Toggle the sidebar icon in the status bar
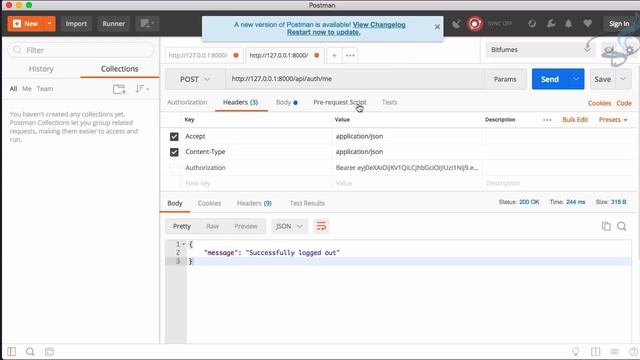Screen dimensions: 640x360 [x=11, y=351]
